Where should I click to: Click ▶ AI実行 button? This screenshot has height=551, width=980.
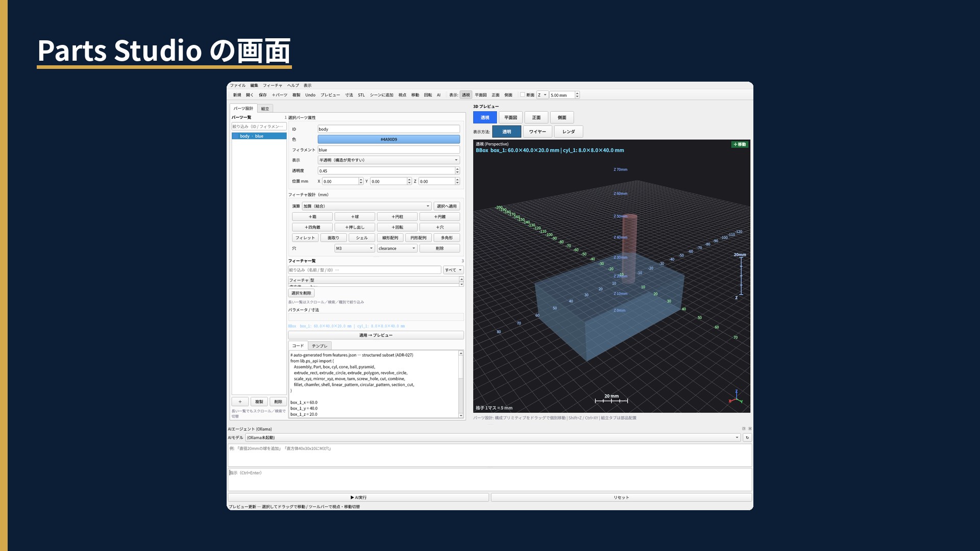[x=358, y=497]
